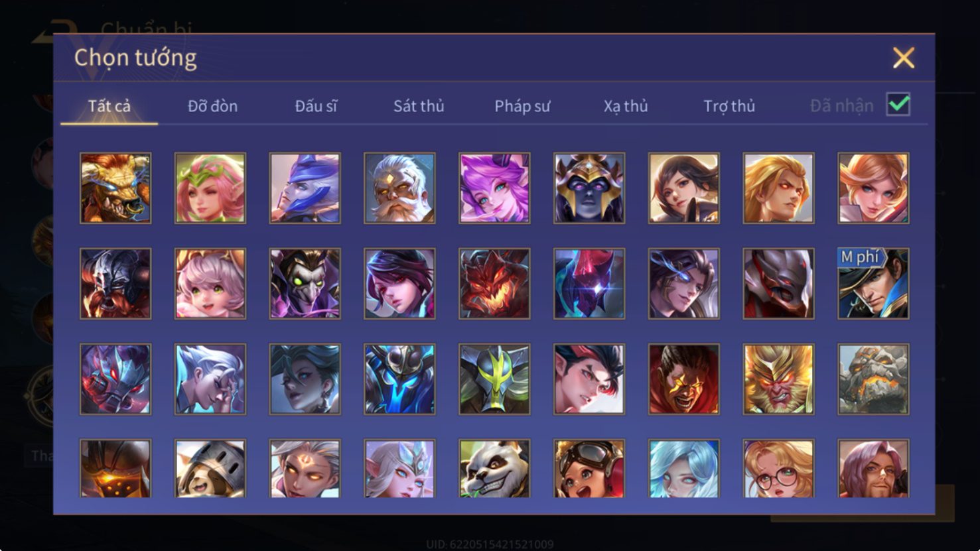
Task: Select the pink-haired fairy with green crown
Action: point(210,188)
